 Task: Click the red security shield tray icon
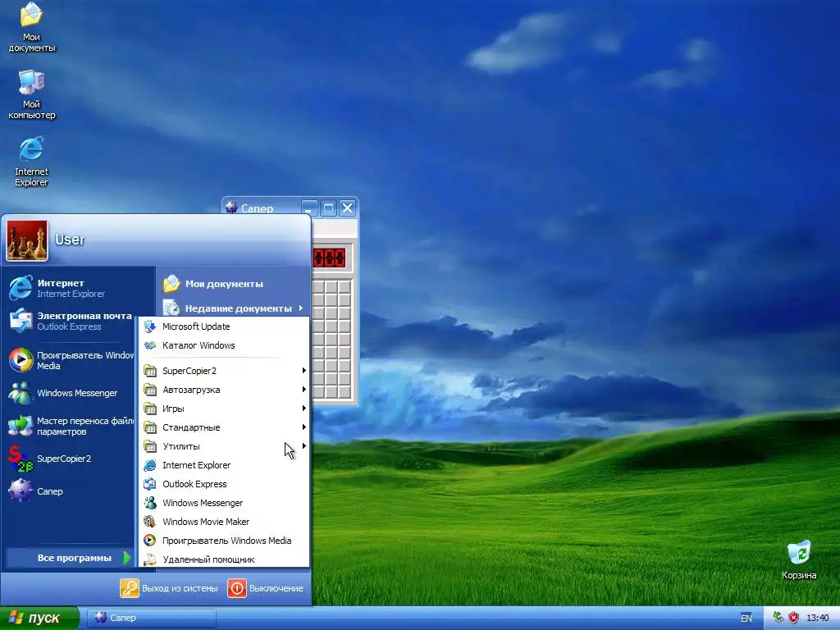pos(793,618)
